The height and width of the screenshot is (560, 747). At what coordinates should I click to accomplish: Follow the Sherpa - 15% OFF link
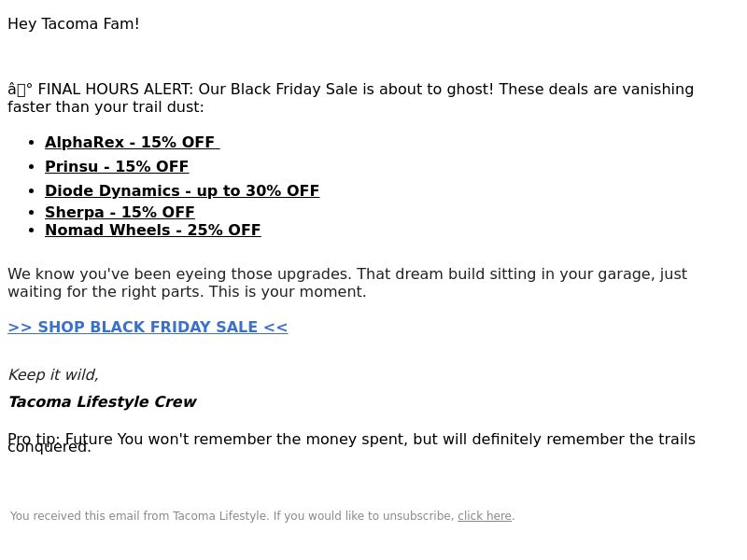pos(120,212)
